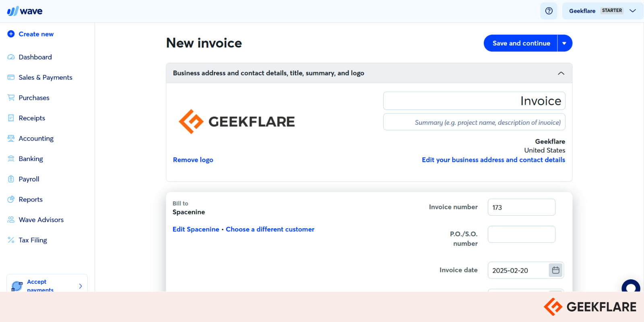The image size is (644, 322).
Task: Open the Accept payments panel arrow
Action: (x=80, y=286)
